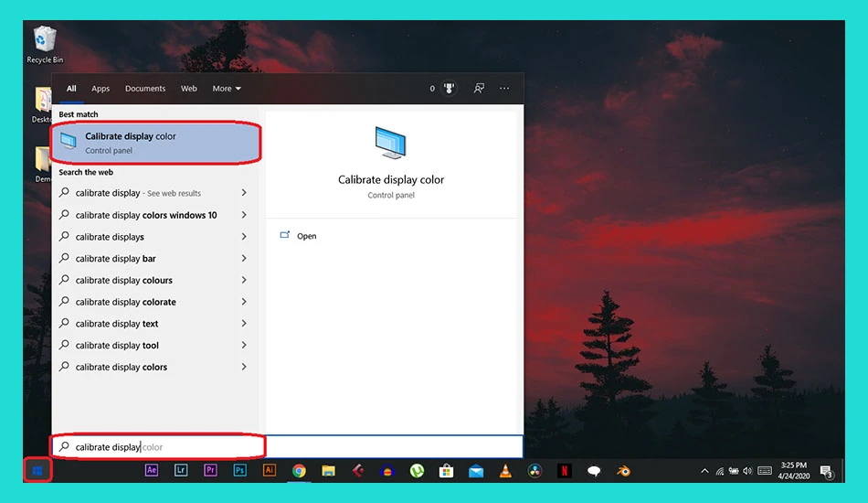Expand the 'calibrate display tool' suggestion arrow

pos(244,345)
